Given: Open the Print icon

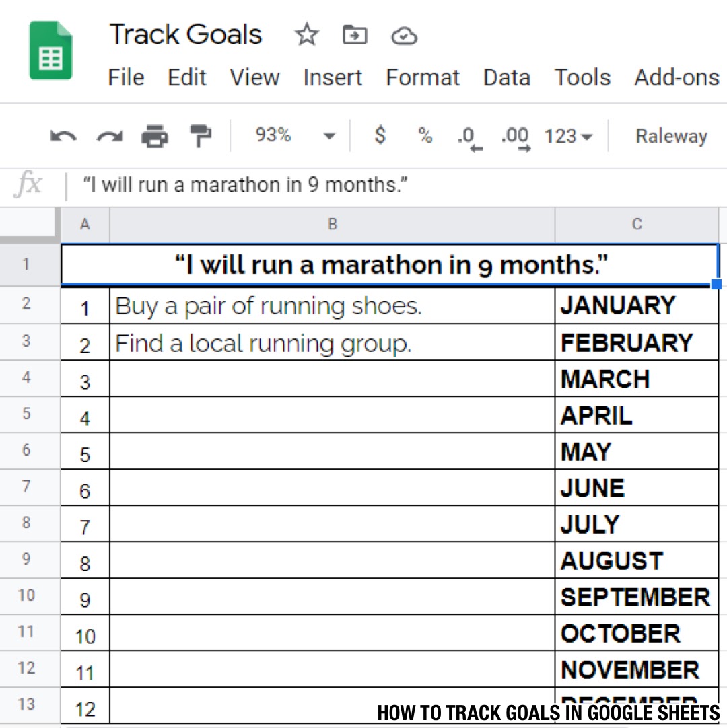Looking at the screenshot, I should coord(154,135).
